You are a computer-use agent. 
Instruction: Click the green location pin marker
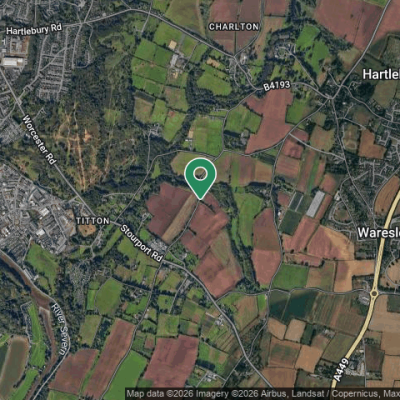(200, 178)
